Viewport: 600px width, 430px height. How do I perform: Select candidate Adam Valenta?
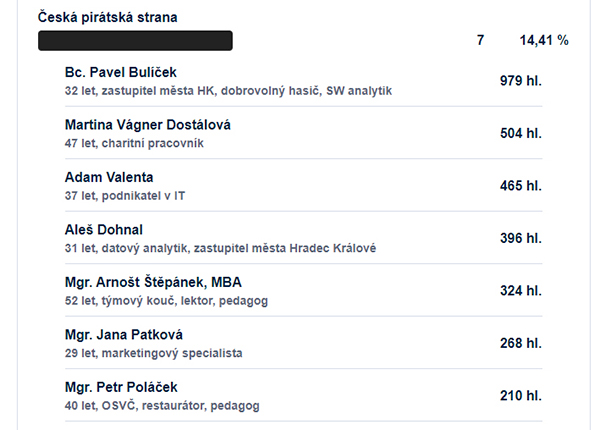click(109, 177)
